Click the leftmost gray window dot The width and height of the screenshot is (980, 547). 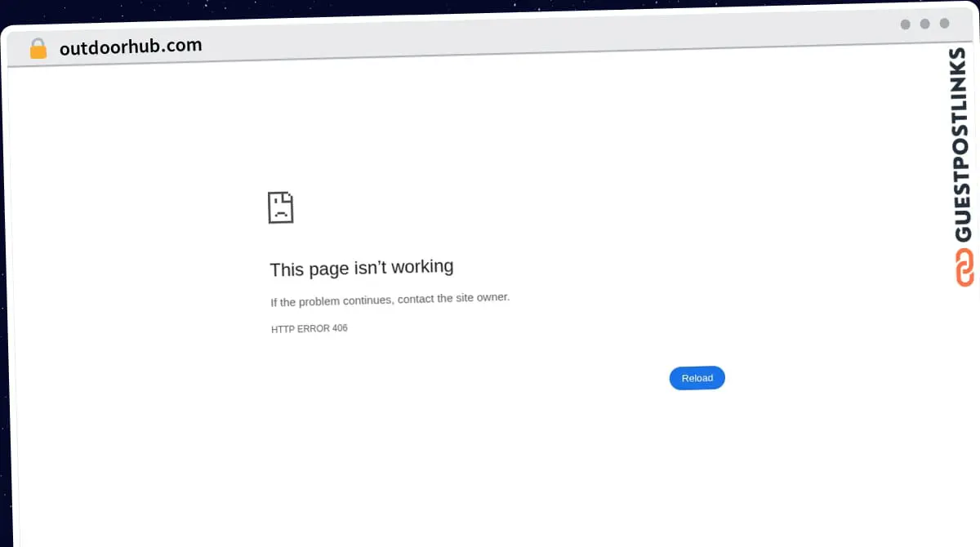coord(905,24)
